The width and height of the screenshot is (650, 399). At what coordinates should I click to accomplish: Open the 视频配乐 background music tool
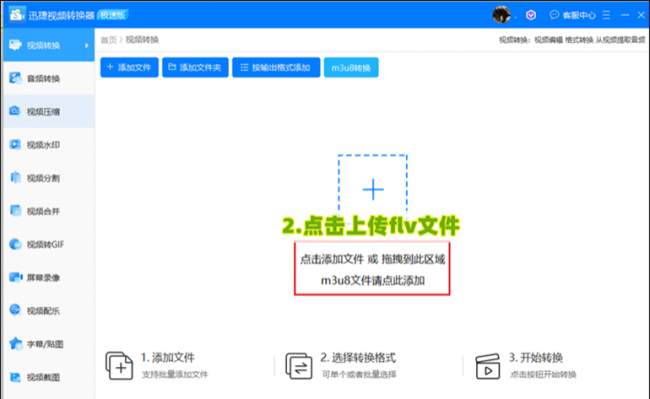click(49, 311)
